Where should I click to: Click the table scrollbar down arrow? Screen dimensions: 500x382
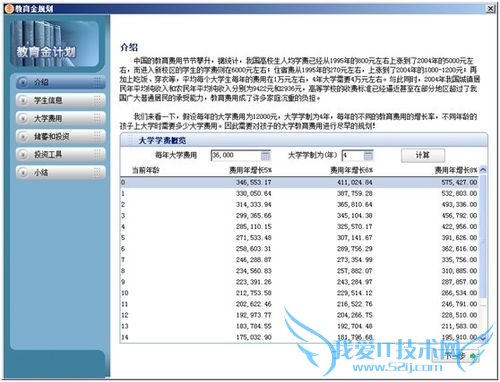[483, 338]
